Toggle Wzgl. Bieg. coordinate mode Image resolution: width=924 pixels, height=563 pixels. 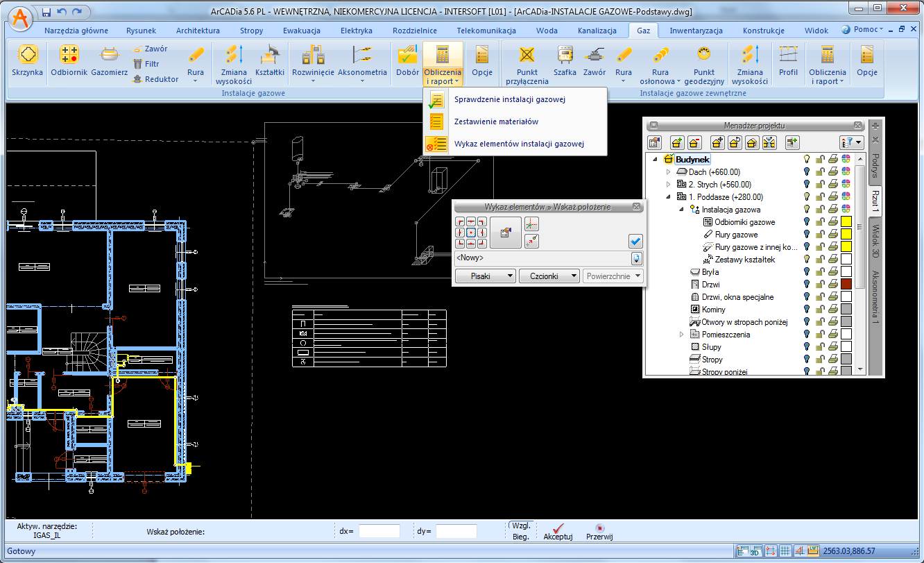[520, 531]
